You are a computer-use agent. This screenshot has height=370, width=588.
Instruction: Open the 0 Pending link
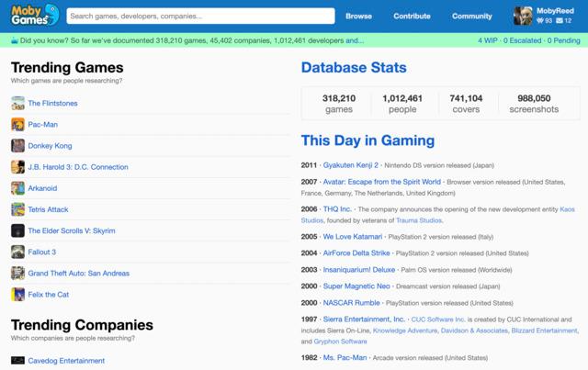click(x=561, y=41)
